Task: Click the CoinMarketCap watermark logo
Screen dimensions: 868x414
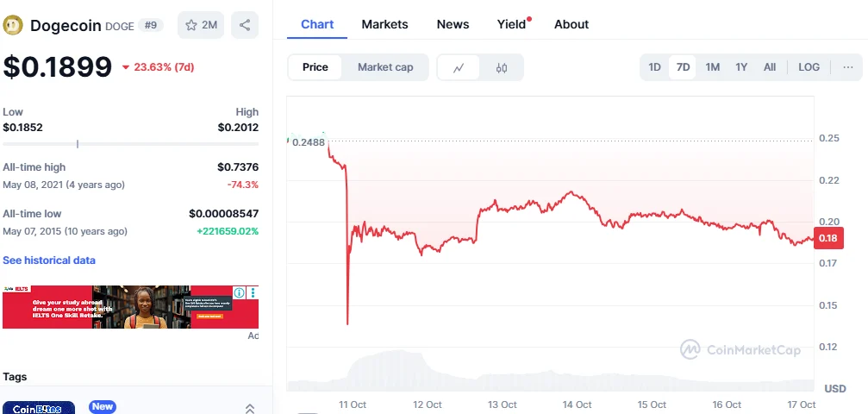Action: [740, 349]
